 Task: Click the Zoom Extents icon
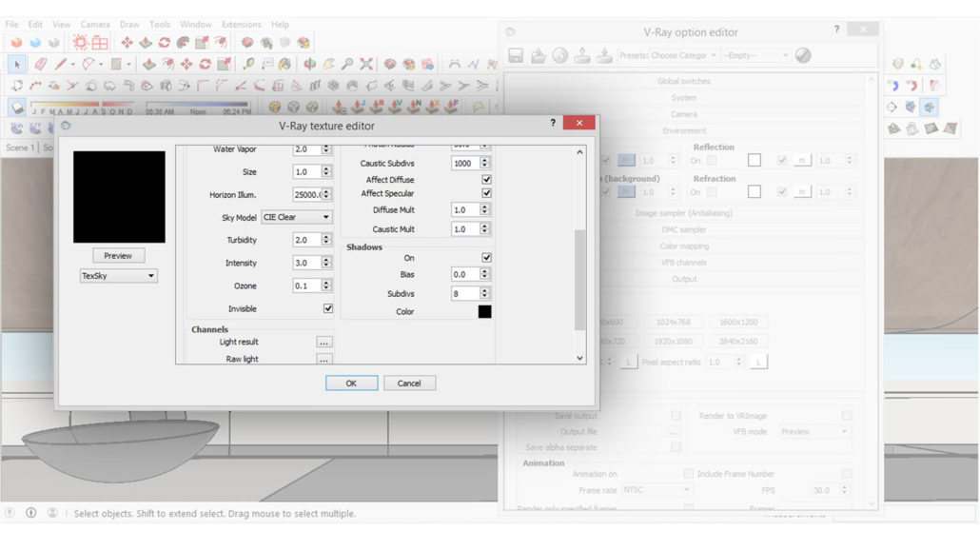click(x=366, y=65)
